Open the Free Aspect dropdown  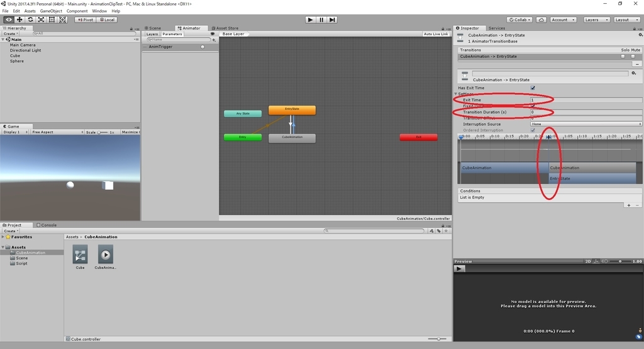point(57,132)
